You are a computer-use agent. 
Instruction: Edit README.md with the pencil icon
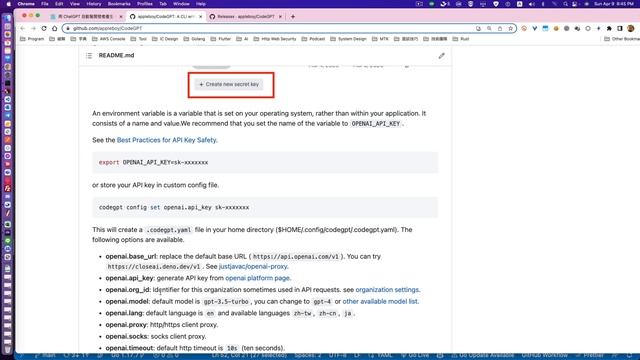[x=442, y=56]
